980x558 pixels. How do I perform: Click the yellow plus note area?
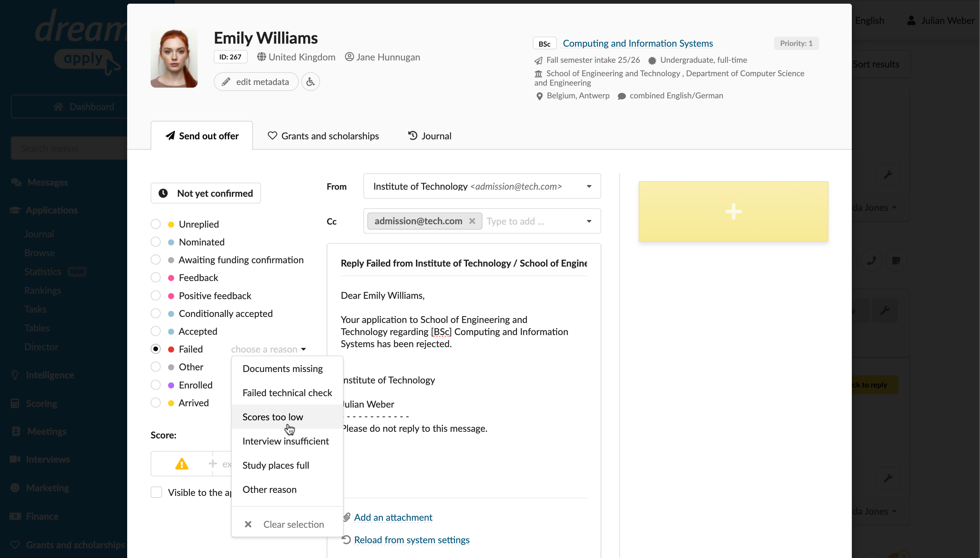click(733, 211)
